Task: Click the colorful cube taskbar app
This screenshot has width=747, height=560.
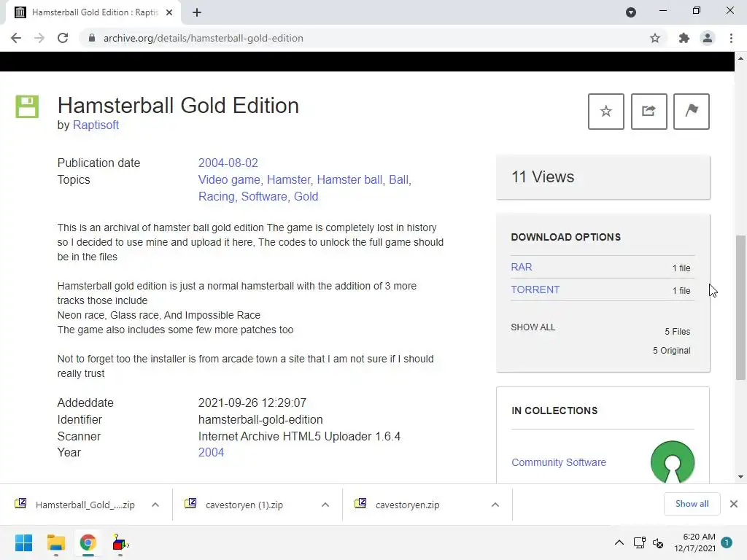Action: 120,542
